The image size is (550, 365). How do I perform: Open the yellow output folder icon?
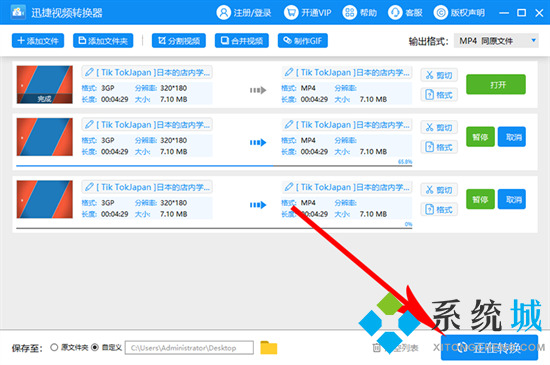click(269, 348)
